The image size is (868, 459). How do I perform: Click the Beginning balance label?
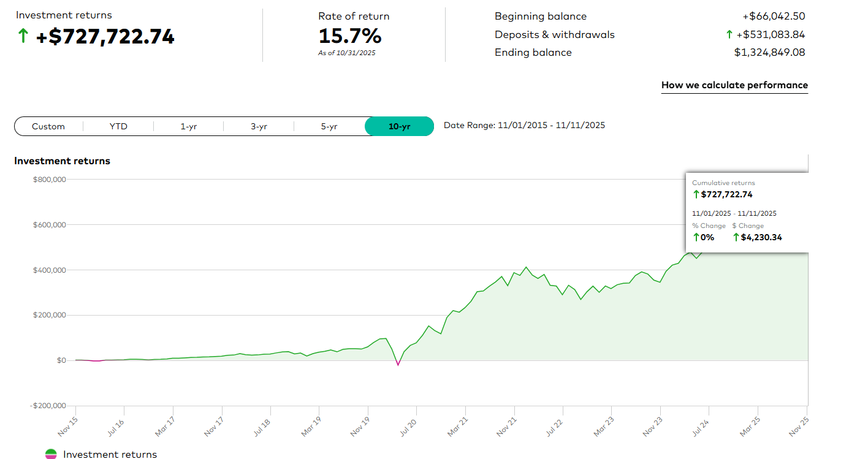[541, 17]
